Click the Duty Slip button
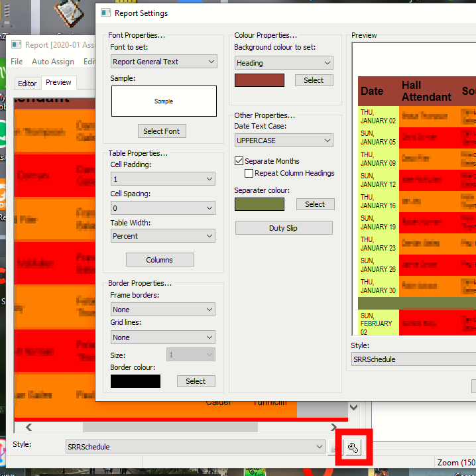 (284, 228)
